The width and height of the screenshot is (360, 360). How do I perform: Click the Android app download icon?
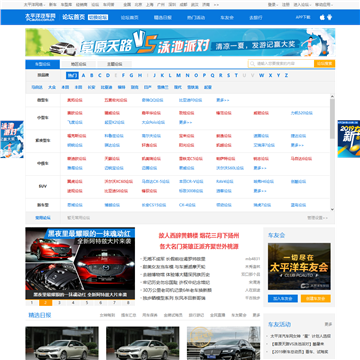coord(330,17)
